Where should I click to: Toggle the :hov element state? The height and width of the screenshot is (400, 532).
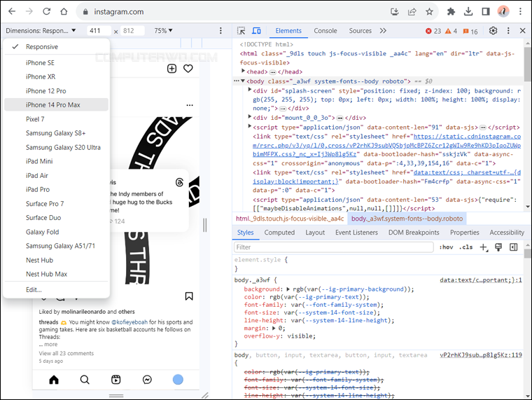[x=446, y=247]
